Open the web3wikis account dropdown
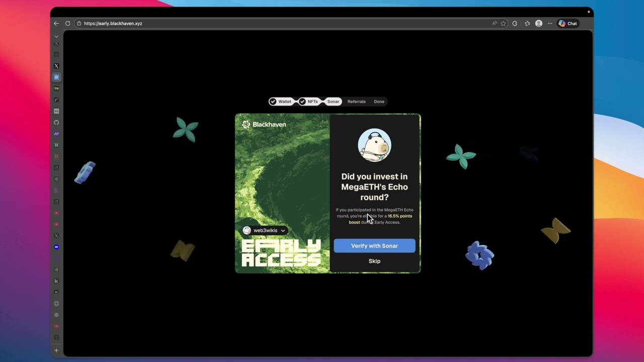Image resolution: width=644 pixels, height=362 pixels. [265, 230]
